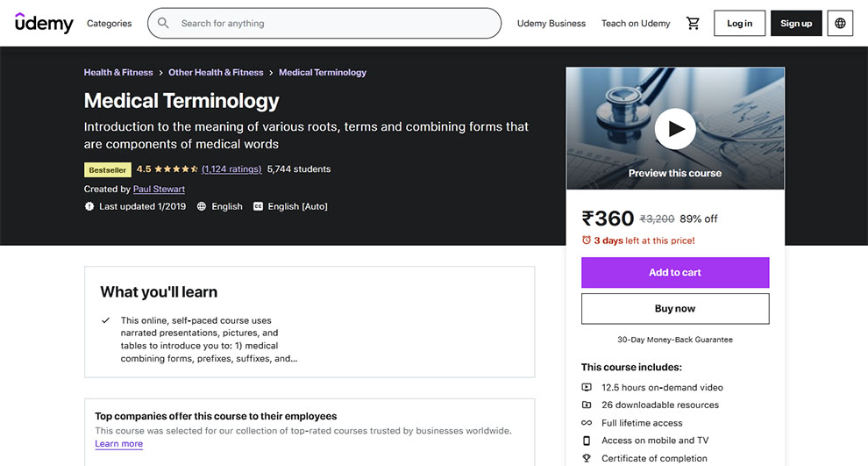
Task: Click the 3 days left notice
Action: [x=644, y=240]
